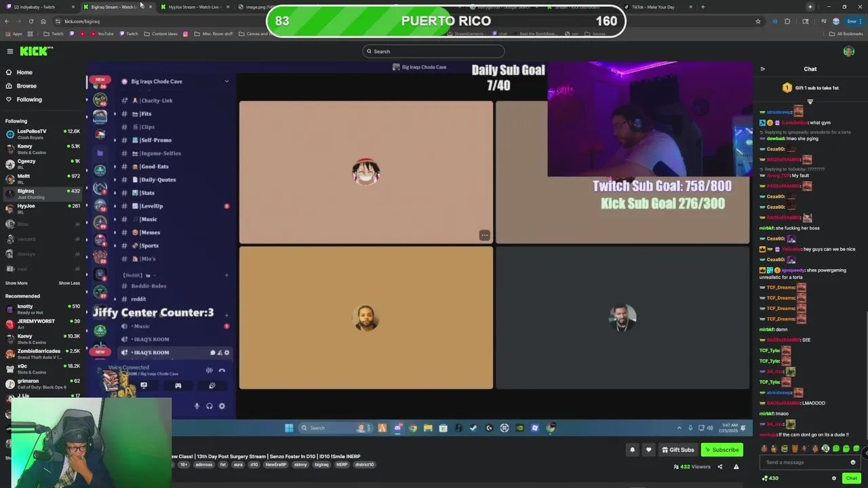Viewport: 868px width, 488px height.
Task: Click the Gift Subs button
Action: (677, 450)
